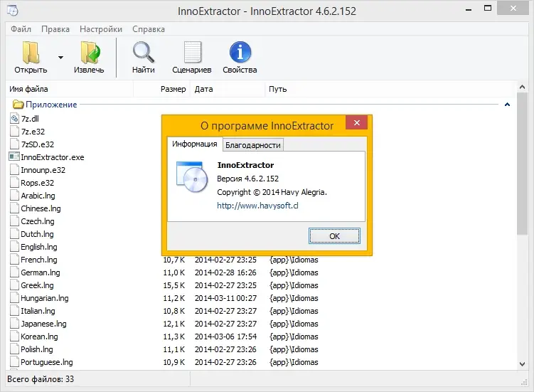
Task: Click the 7zSD.e32 file icon
Action: [14, 144]
